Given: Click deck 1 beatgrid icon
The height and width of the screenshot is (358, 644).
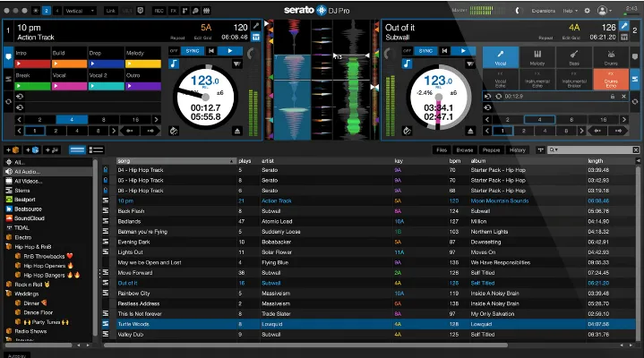Looking at the screenshot, I should [256, 38].
